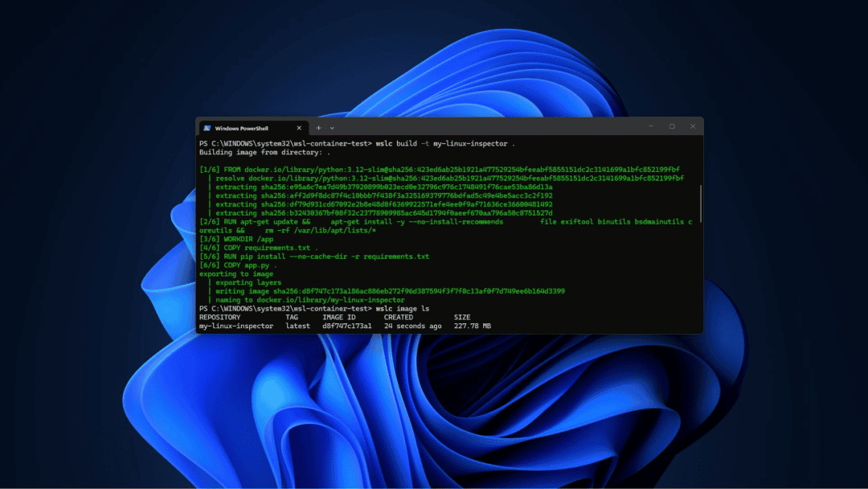Click the TAG column header
Viewport: 868px width, 489px height.
(292, 318)
